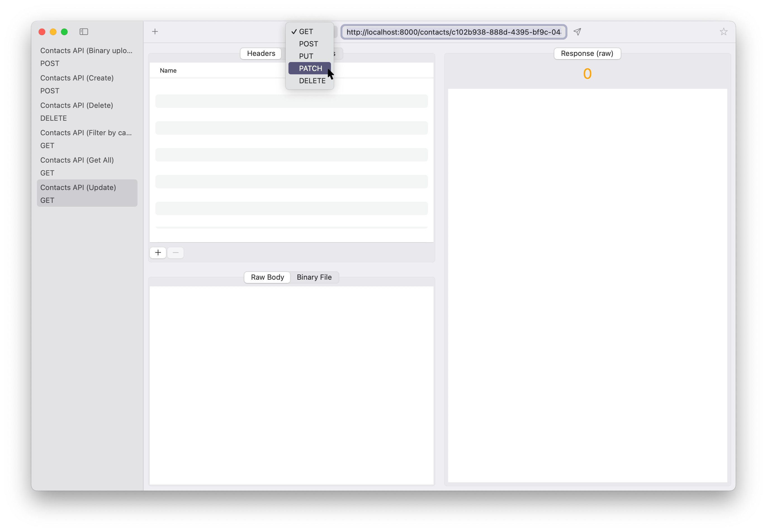This screenshot has height=532, width=767.
Task: Pick PUT from the method list
Action: [x=306, y=56]
